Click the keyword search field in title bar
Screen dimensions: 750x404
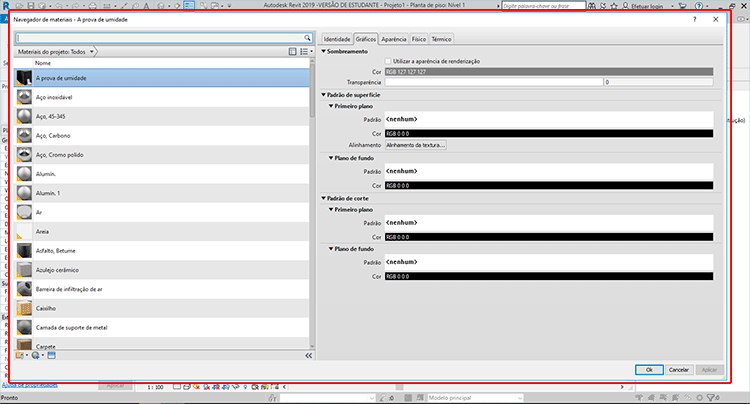(543, 6)
